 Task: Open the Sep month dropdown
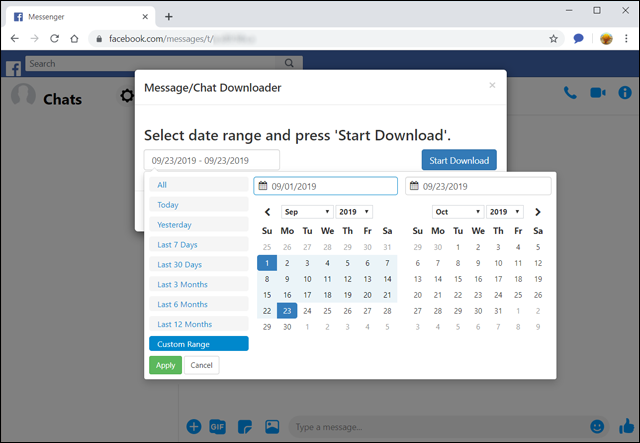[307, 212]
